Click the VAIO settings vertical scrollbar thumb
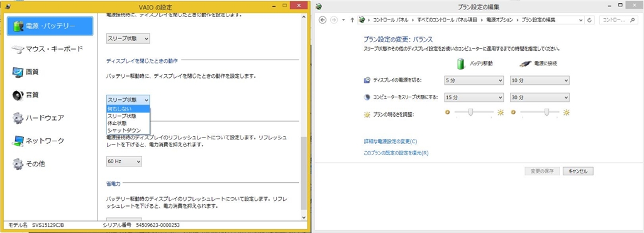 [x=304, y=173]
